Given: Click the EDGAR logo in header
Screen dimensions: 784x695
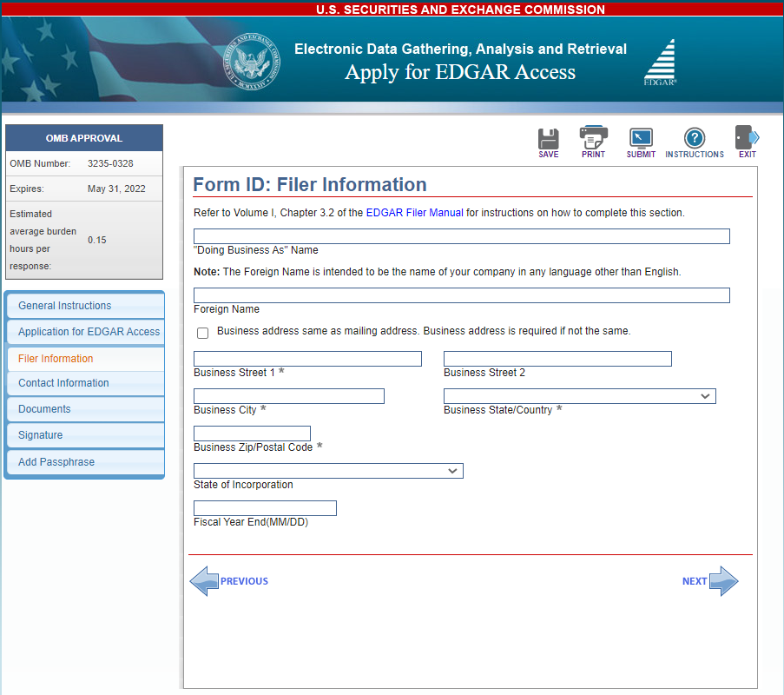Looking at the screenshot, I should point(660,62).
